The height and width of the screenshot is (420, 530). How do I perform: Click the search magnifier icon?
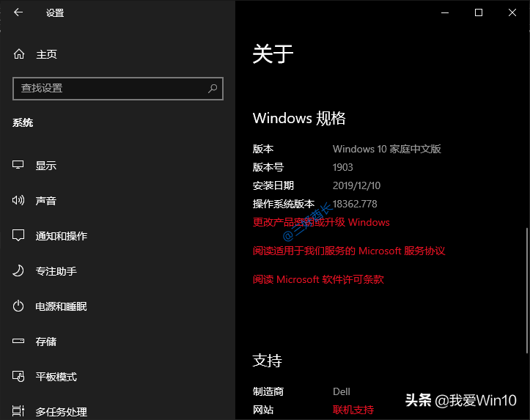(213, 89)
